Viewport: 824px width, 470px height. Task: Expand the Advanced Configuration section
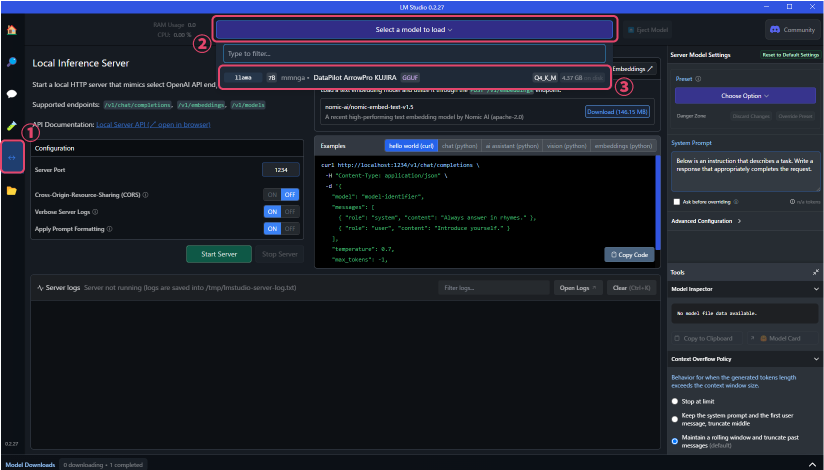click(x=744, y=221)
